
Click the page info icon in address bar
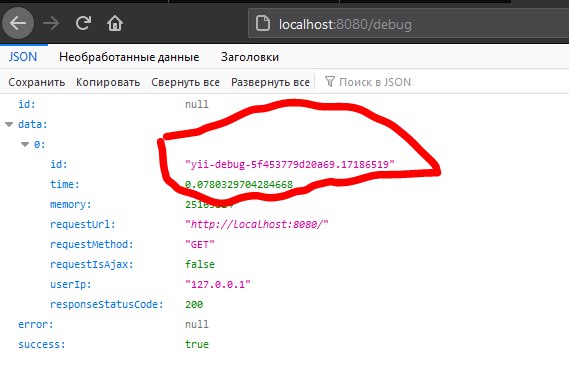point(263,24)
